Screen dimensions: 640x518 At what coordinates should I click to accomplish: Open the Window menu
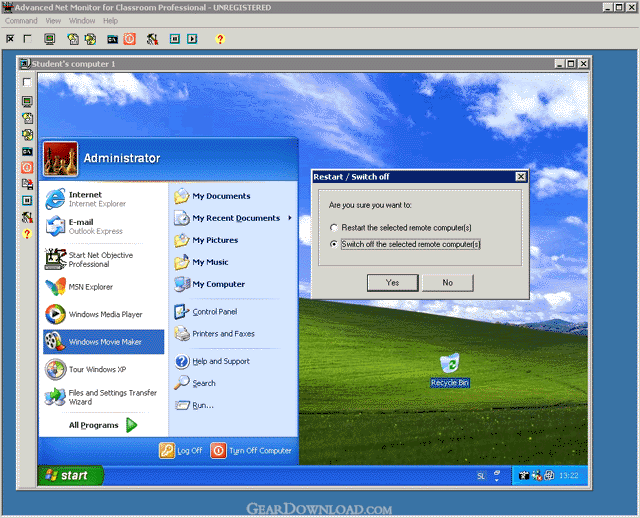[x=82, y=21]
